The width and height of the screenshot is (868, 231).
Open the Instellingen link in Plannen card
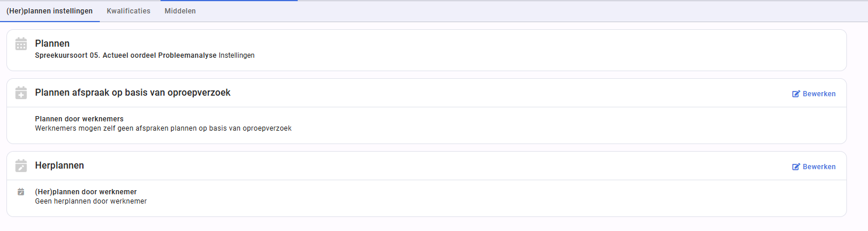[236, 55]
